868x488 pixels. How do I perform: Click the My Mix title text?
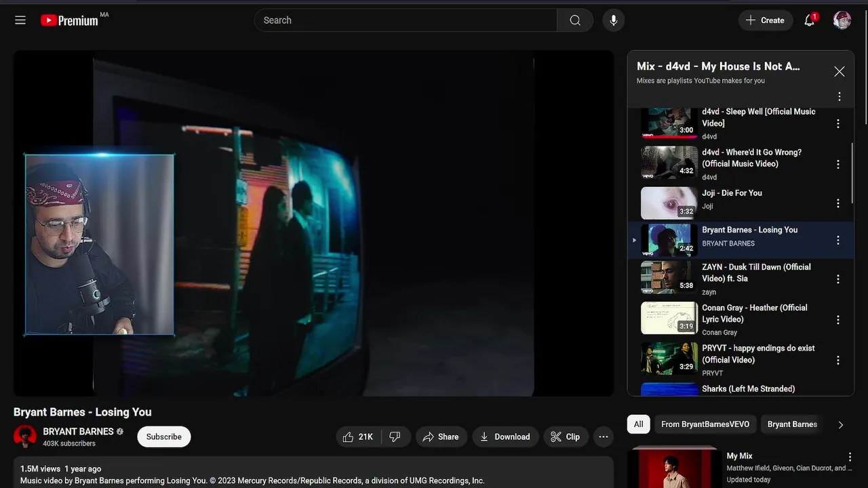739,456
